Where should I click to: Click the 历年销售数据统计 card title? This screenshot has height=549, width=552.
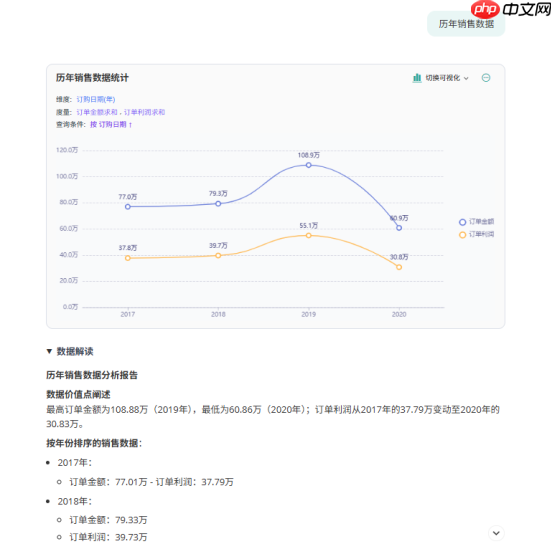click(x=92, y=77)
